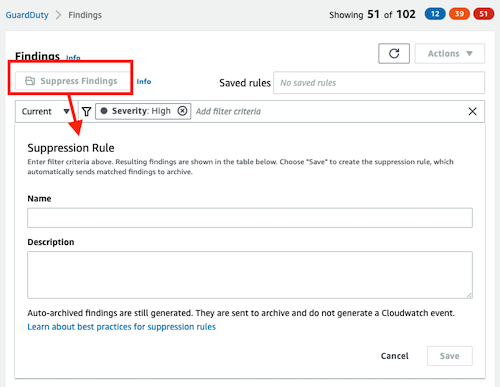Click the Suppression Rule heading

coord(71,148)
